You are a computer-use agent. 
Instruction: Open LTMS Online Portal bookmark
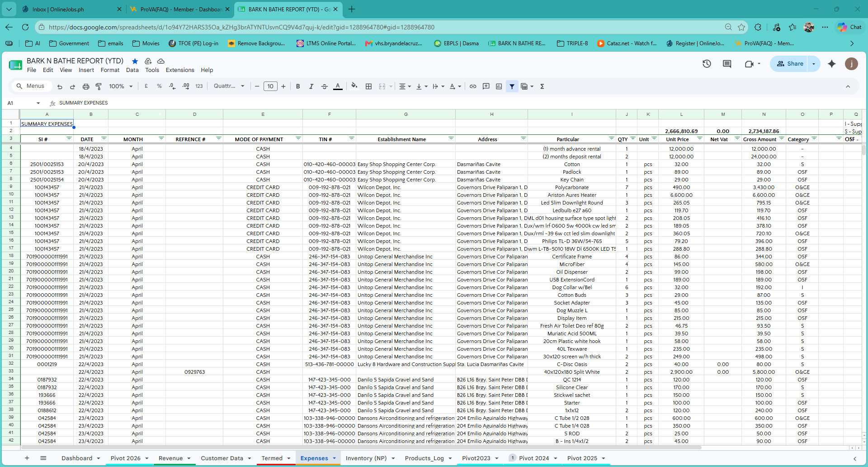(326, 43)
